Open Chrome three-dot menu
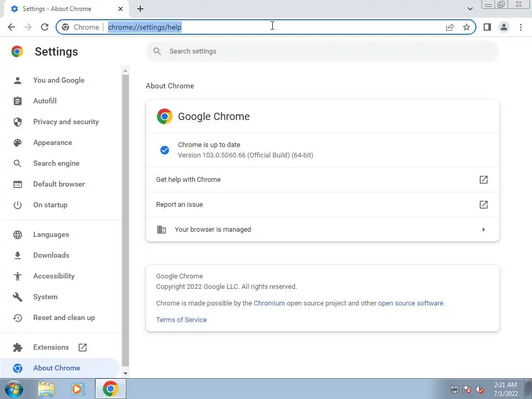 pos(521,27)
